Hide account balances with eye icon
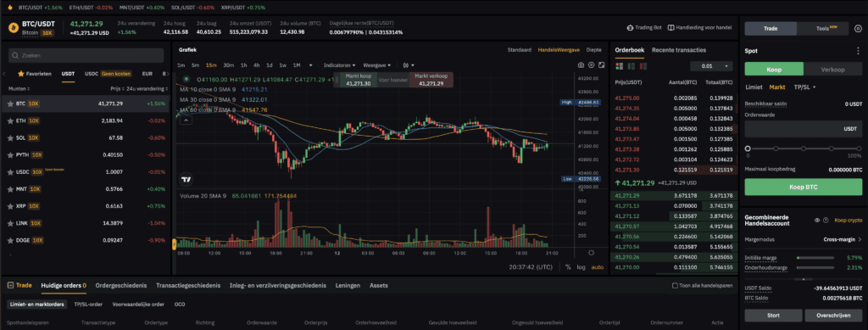 coord(817,221)
